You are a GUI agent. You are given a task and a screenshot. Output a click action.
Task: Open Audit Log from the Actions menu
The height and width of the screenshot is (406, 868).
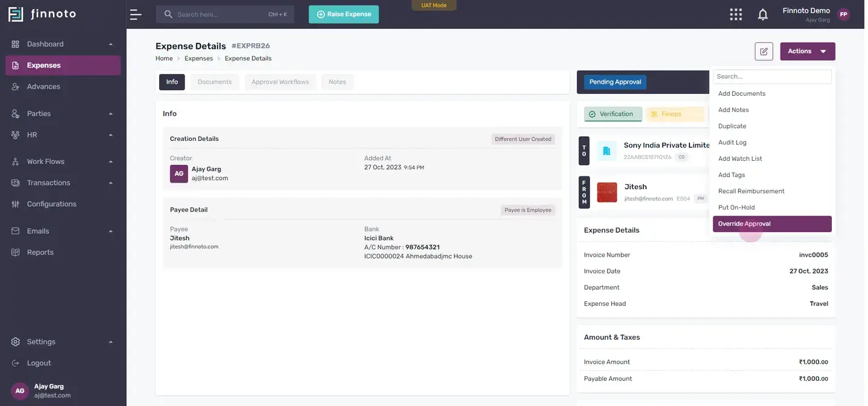pyautogui.click(x=772, y=143)
